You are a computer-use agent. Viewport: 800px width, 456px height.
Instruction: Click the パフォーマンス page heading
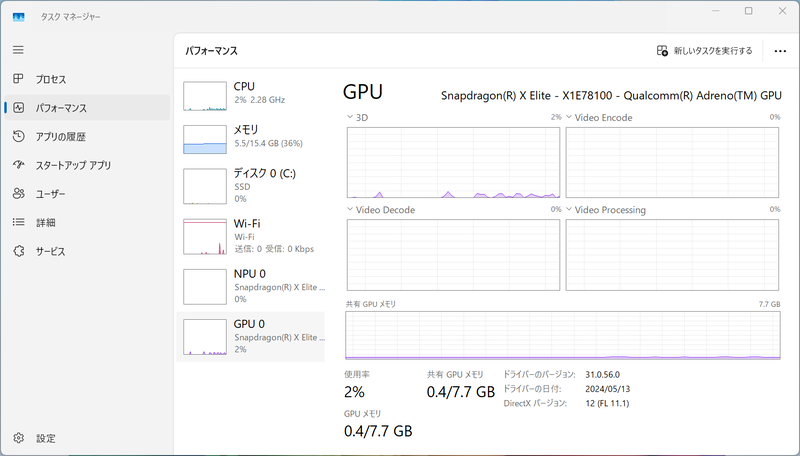click(x=211, y=51)
